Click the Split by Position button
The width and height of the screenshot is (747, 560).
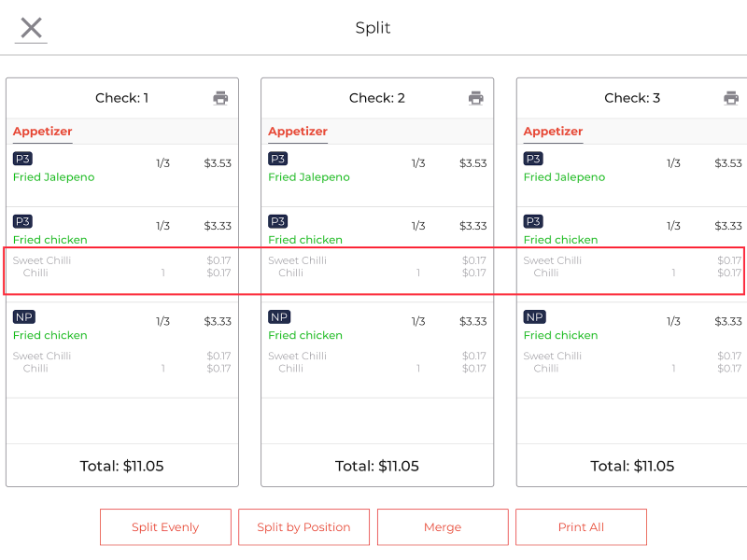(x=303, y=526)
